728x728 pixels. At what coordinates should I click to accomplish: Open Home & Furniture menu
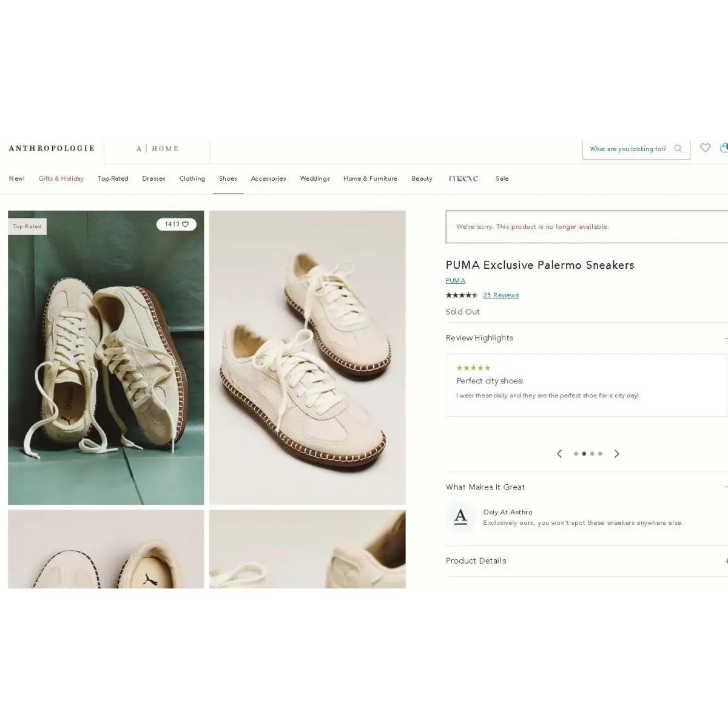click(370, 178)
